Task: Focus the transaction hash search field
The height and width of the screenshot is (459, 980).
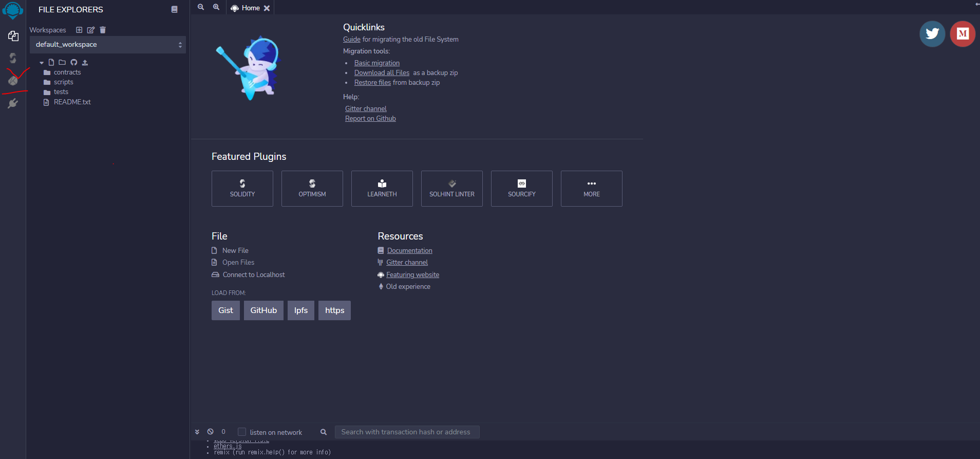Action: [407, 432]
